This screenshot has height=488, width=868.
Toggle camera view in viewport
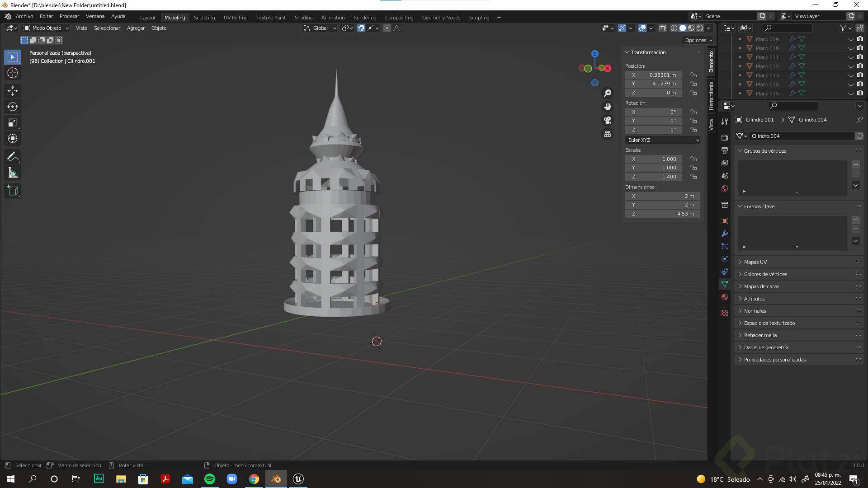608,120
